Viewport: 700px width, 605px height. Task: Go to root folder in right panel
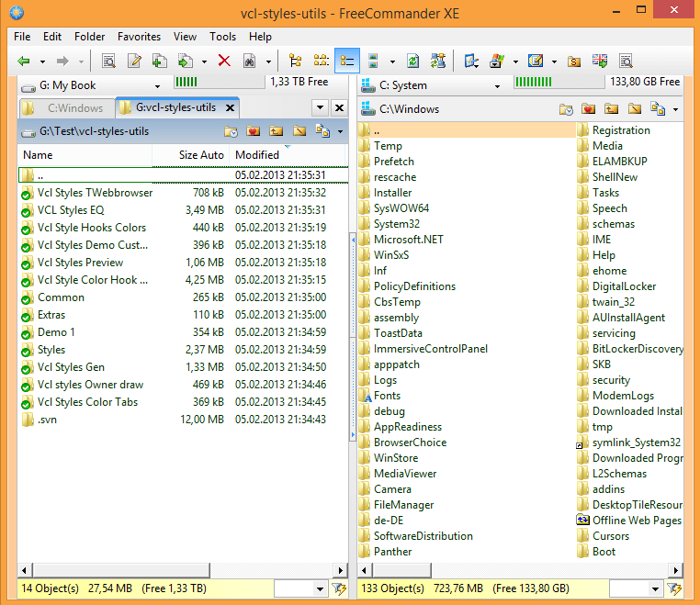(x=635, y=109)
